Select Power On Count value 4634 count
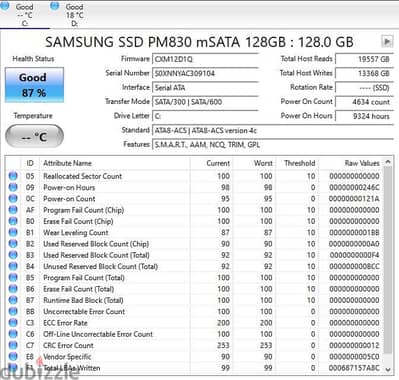This screenshot has height=380, width=399. 364,102
